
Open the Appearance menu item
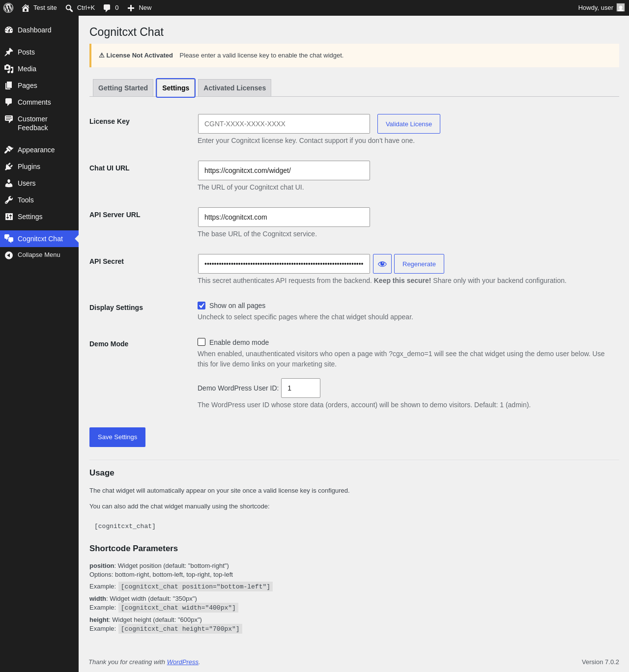click(39, 150)
